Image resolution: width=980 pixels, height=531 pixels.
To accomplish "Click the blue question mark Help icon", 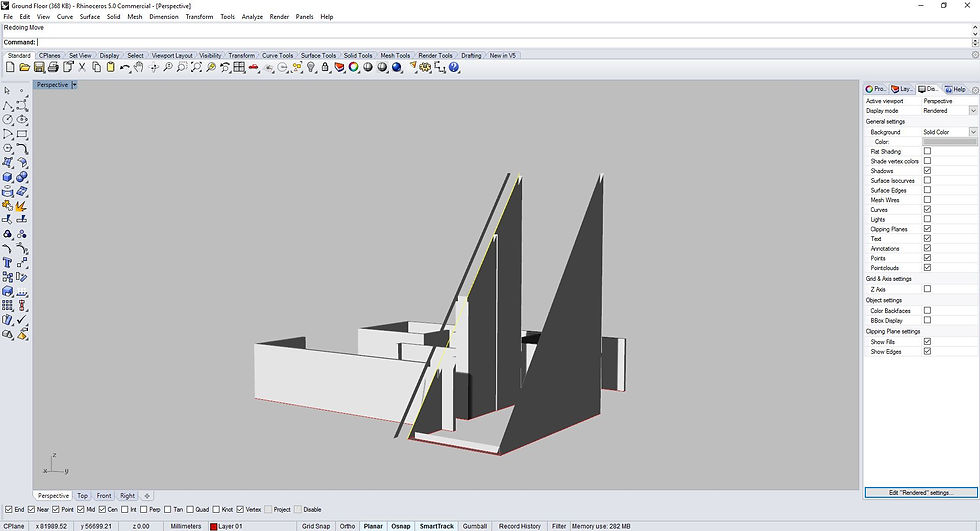I will [454, 67].
